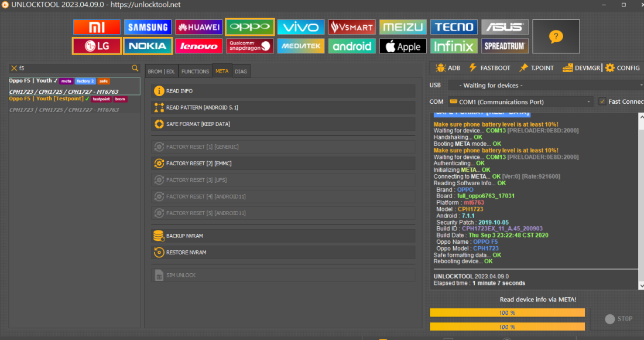Click the 'Elapsed time : 1 minute 7 seconds' text

[479, 283]
